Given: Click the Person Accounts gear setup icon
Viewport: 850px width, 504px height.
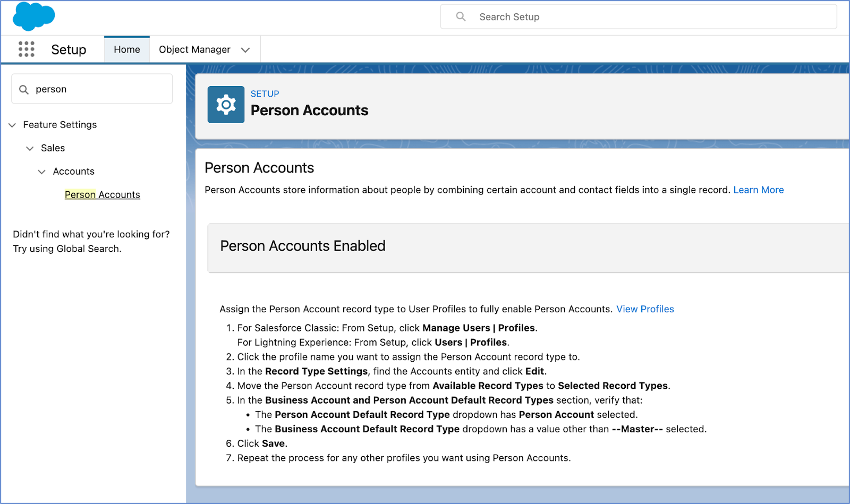Looking at the screenshot, I should pyautogui.click(x=226, y=104).
